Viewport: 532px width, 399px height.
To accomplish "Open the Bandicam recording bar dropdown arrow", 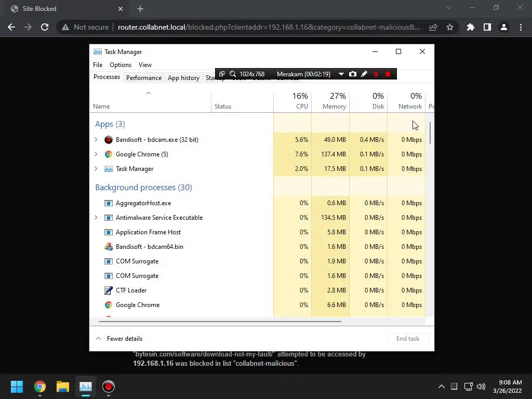I will 341,74.
